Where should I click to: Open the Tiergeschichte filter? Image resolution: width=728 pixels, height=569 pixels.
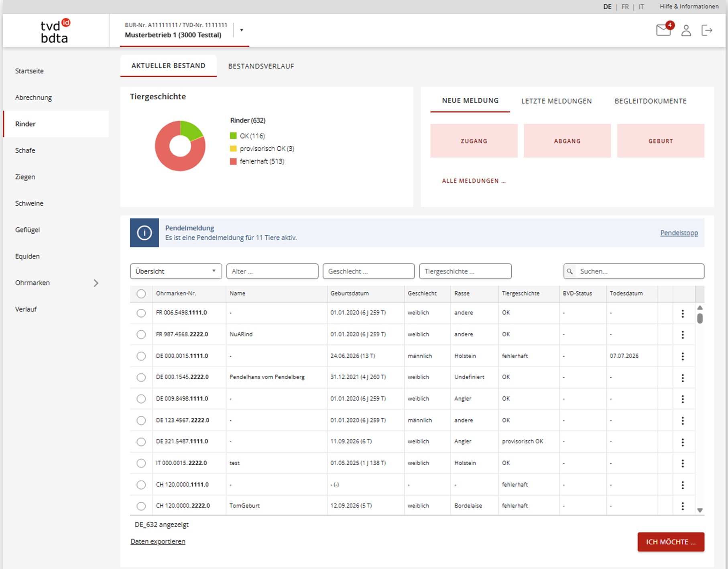click(465, 271)
